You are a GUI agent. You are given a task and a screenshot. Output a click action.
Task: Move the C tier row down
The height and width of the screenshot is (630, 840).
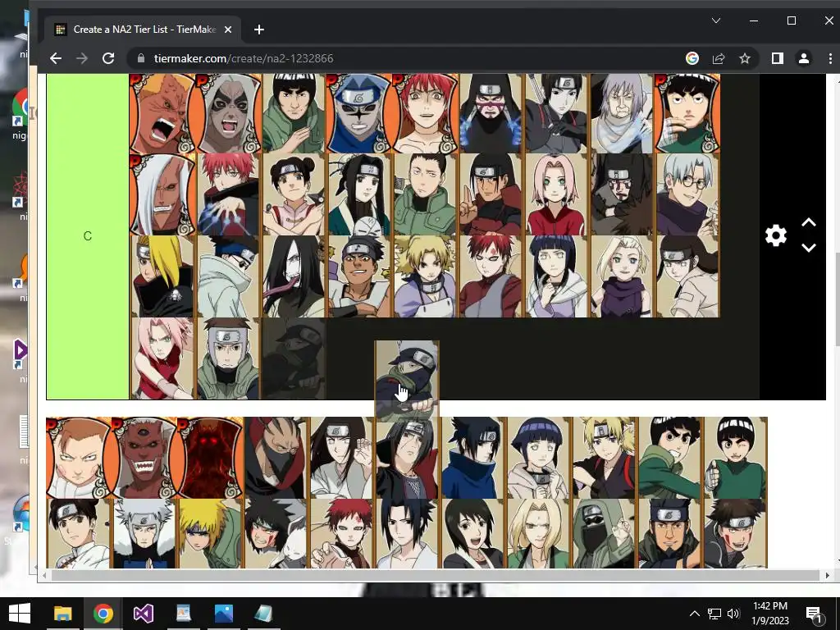[808, 248]
